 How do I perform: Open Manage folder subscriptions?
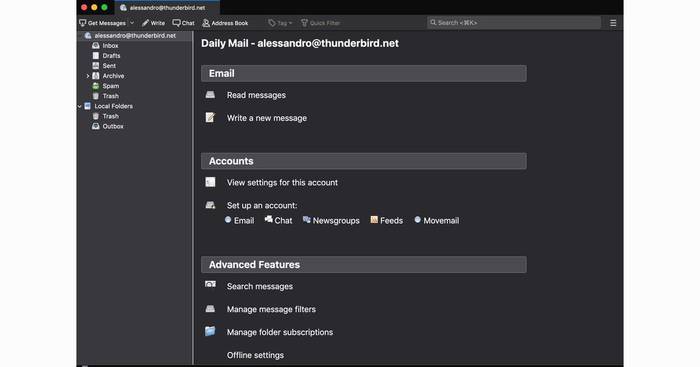[x=280, y=332]
